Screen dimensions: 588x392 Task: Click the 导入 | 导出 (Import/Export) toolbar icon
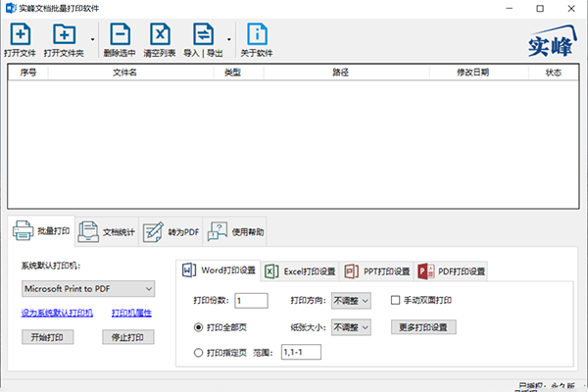point(203,35)
